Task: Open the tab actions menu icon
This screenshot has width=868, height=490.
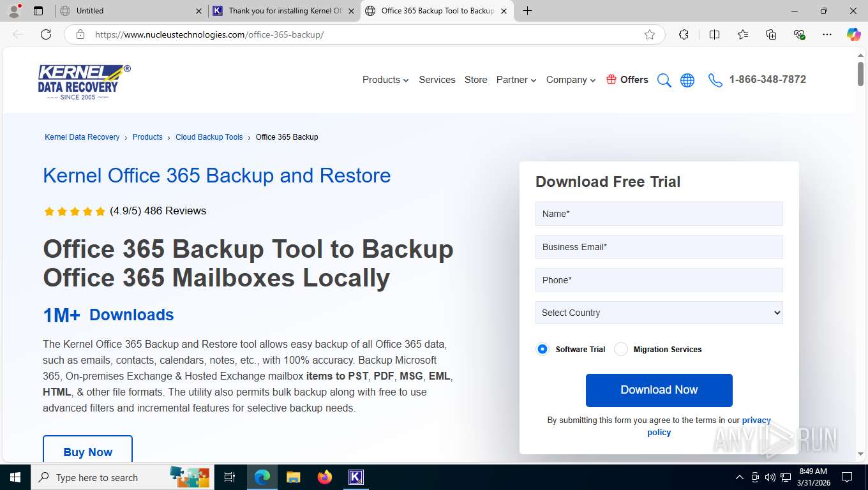Action: click(38, 11)
